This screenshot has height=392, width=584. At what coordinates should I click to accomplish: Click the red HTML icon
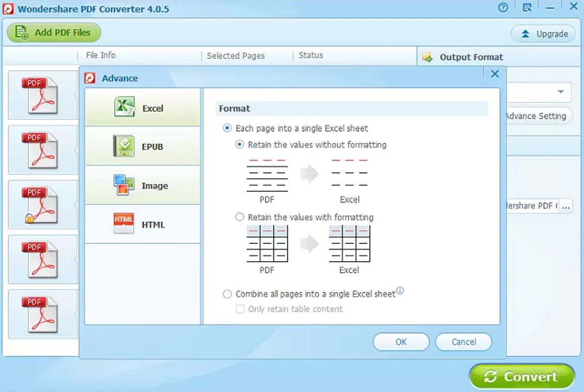point(124,223)
